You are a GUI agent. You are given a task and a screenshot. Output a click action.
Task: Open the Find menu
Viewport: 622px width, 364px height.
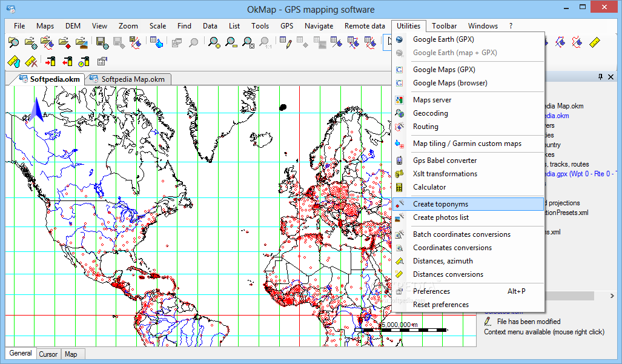point(184,26)
